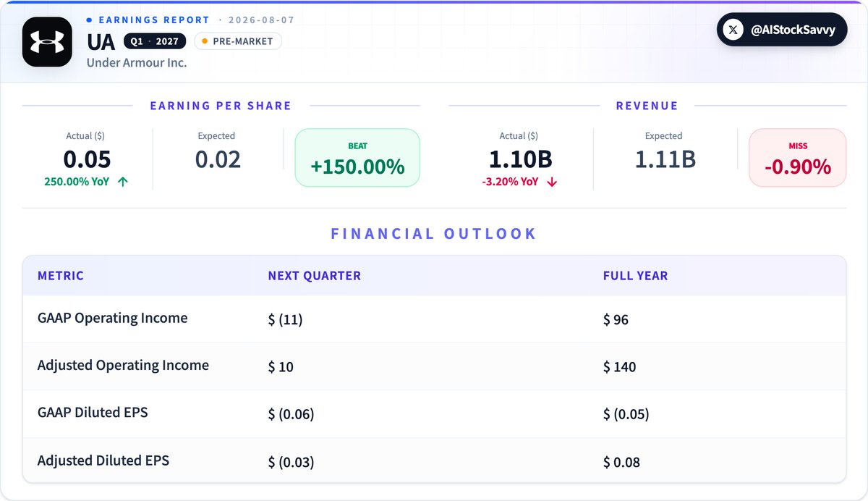Click the orange dot in the PRE-MARKET badge
Screen dimensions: 868x501
point(205,41)
